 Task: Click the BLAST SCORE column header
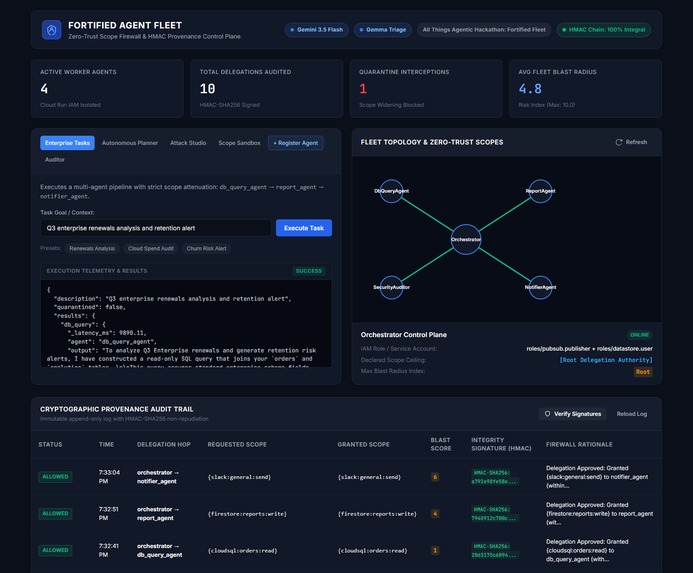pos(441,444)
